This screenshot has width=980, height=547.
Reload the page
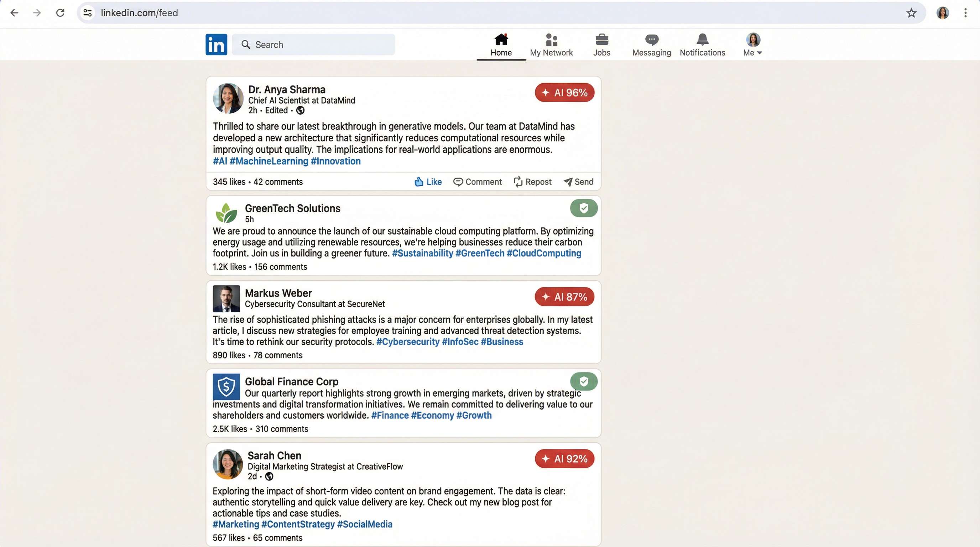60,13
